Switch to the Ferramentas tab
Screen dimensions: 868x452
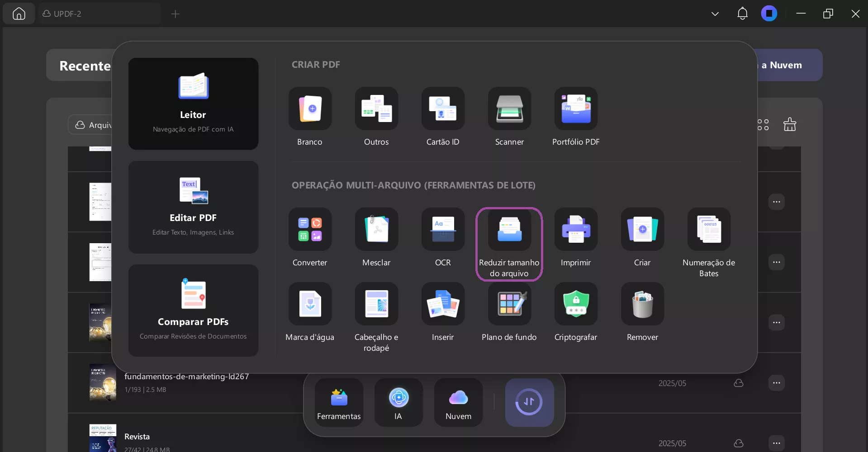[x=339, y=403]
